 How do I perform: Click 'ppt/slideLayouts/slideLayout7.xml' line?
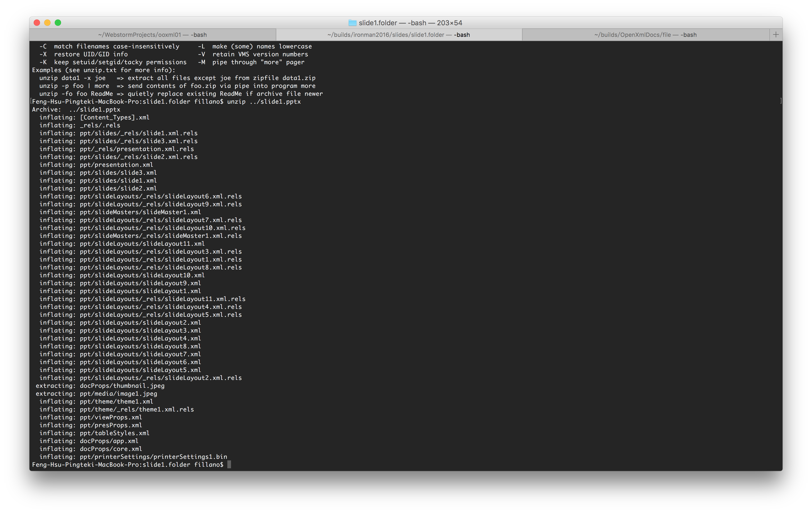coord(120,354)
